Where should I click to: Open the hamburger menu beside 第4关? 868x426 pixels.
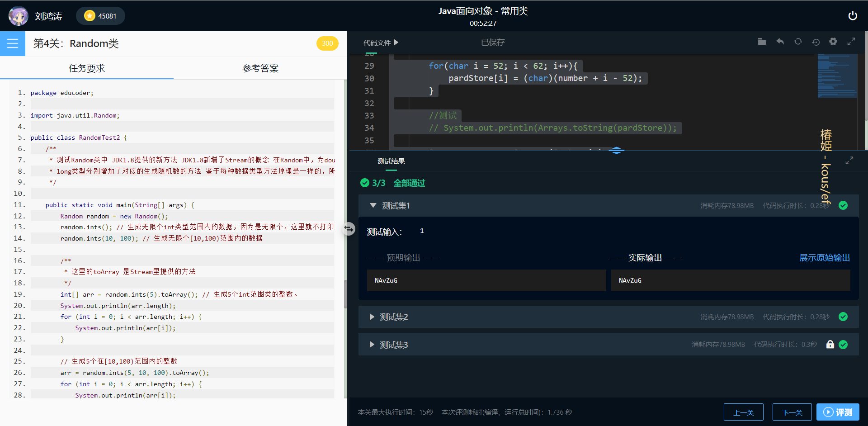12,43
